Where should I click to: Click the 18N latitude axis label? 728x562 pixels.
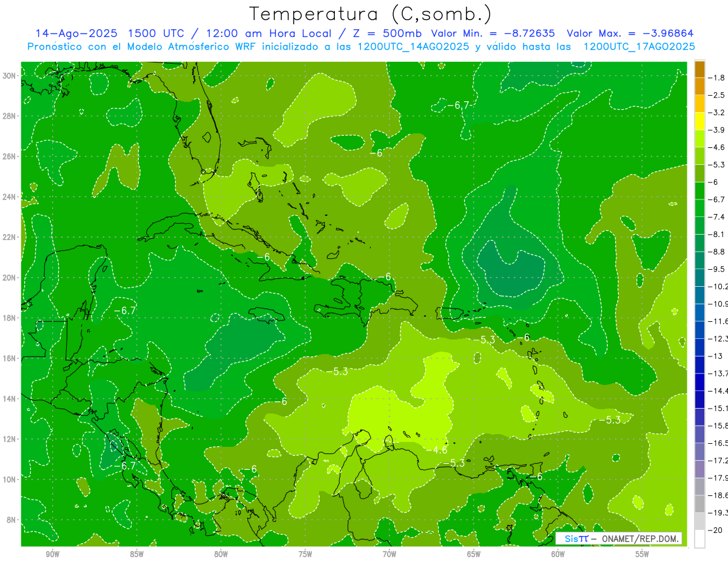9,318
